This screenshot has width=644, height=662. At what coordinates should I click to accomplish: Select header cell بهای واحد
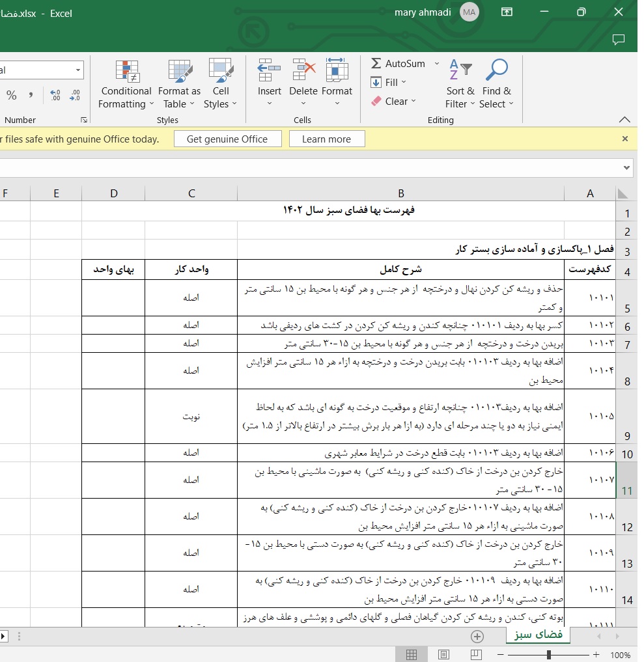click(x=113, y=269)
